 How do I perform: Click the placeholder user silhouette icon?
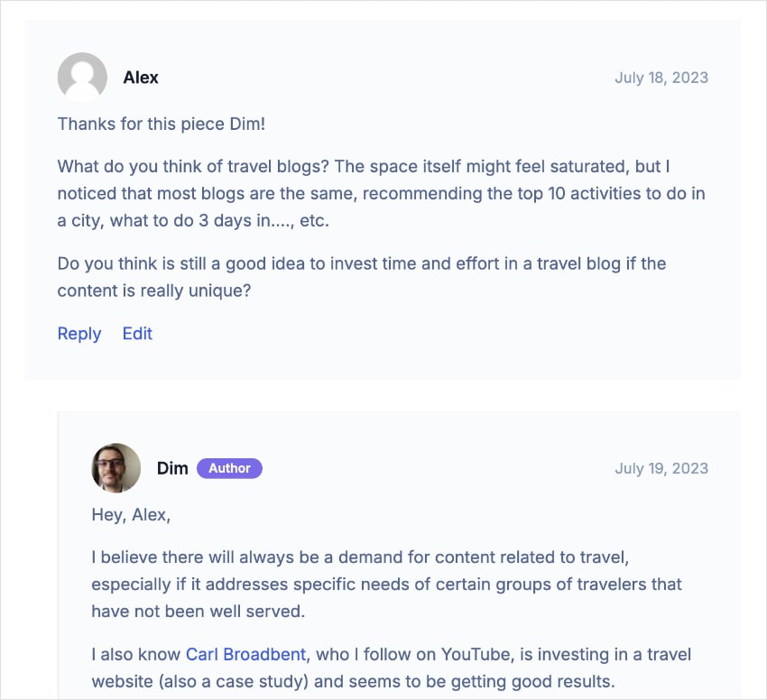coord(82,78)
